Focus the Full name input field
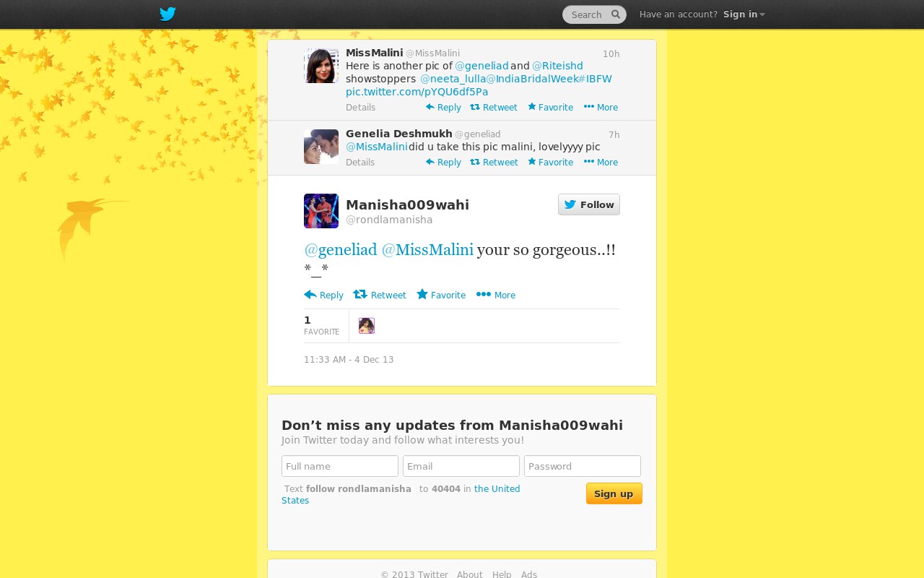This screenshot has height=578, width=924. click(340, 466)
